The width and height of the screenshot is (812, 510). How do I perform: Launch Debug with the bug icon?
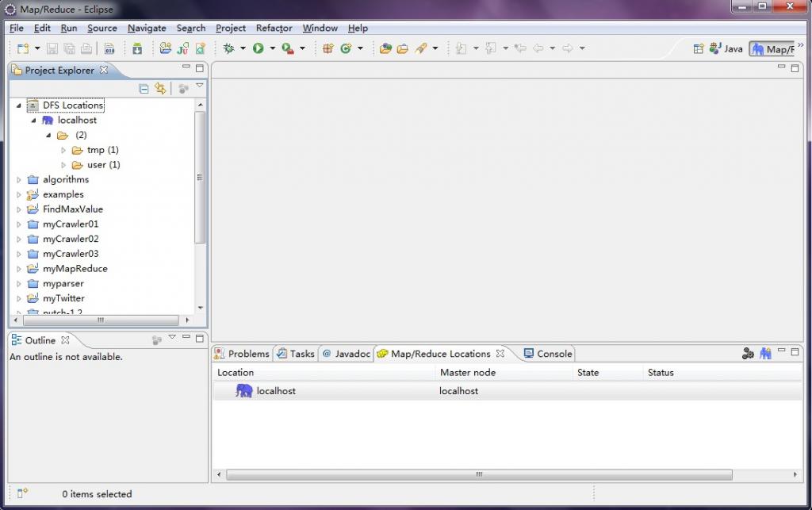[x=228, y=48]
